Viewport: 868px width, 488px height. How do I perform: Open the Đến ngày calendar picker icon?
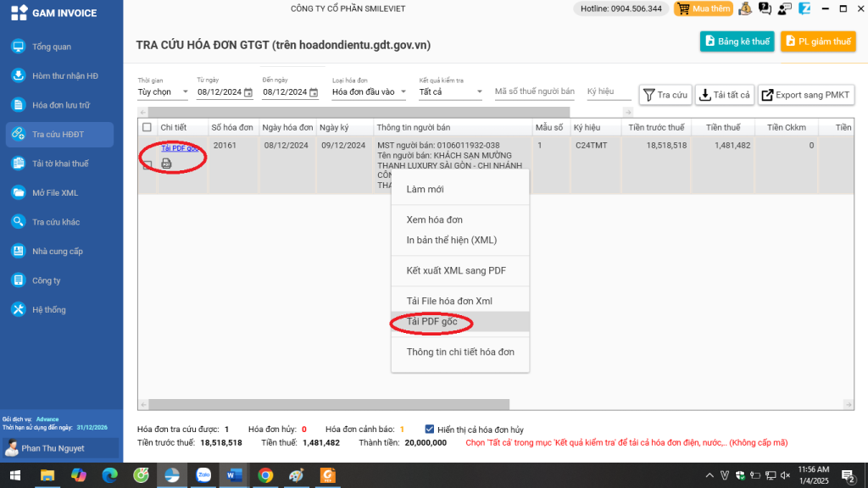pos(314,92)
